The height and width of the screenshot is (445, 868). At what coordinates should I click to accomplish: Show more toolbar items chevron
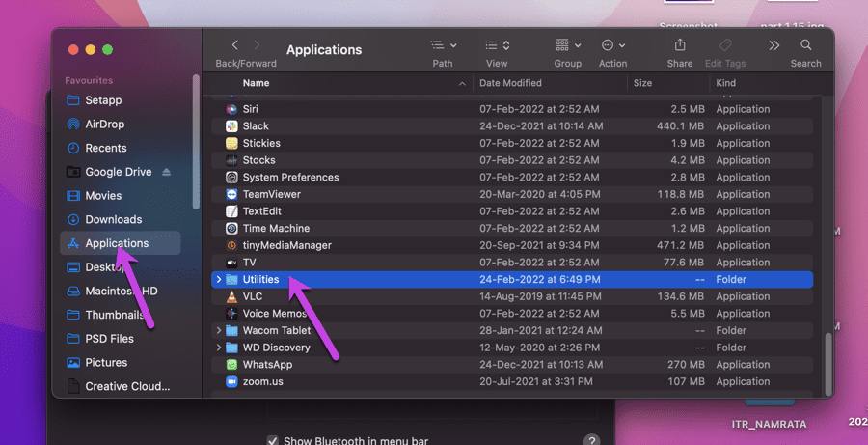click(x=773, y=45)
